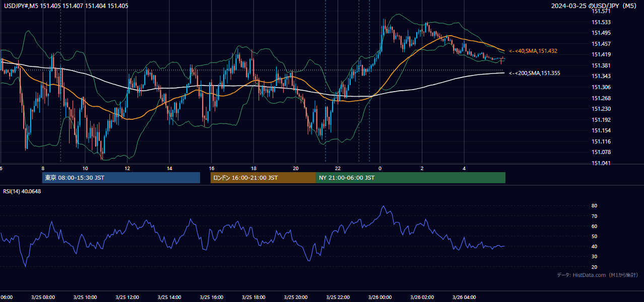
Task: Select price axis value 151.457
Action: (x=601, y=44)
